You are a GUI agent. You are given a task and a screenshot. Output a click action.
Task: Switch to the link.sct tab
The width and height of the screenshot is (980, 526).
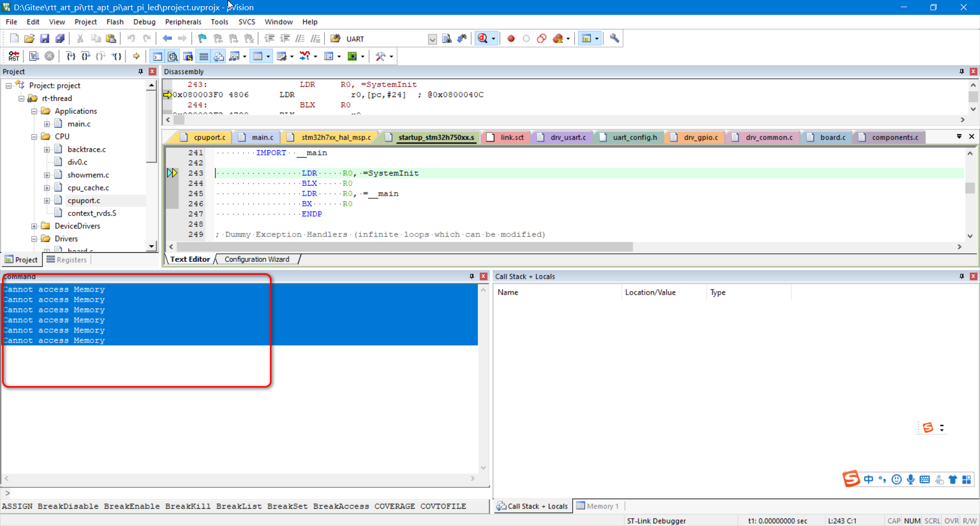point(511,137)
